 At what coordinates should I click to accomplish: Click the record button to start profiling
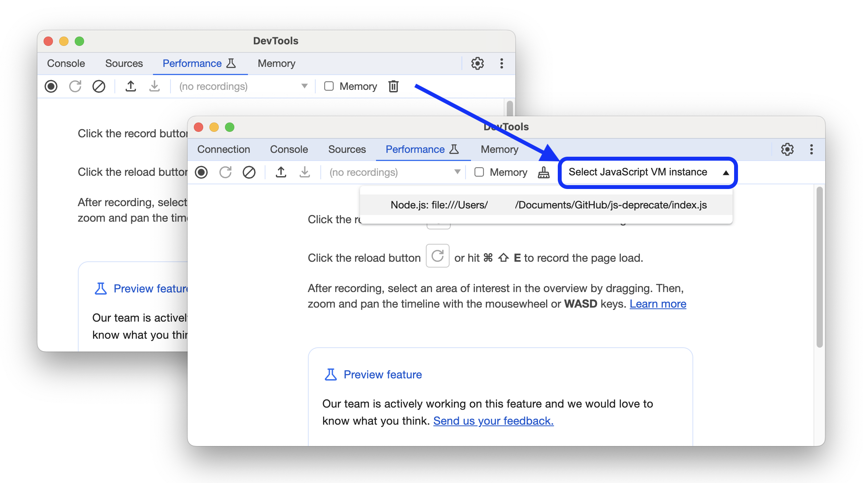pos(203,173)
